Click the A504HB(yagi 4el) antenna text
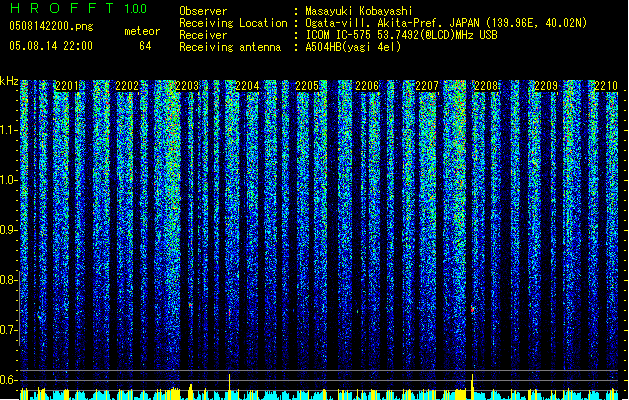The width and height of the screenshot is (629, 400). pyautogui.click(x=353, y=47)
